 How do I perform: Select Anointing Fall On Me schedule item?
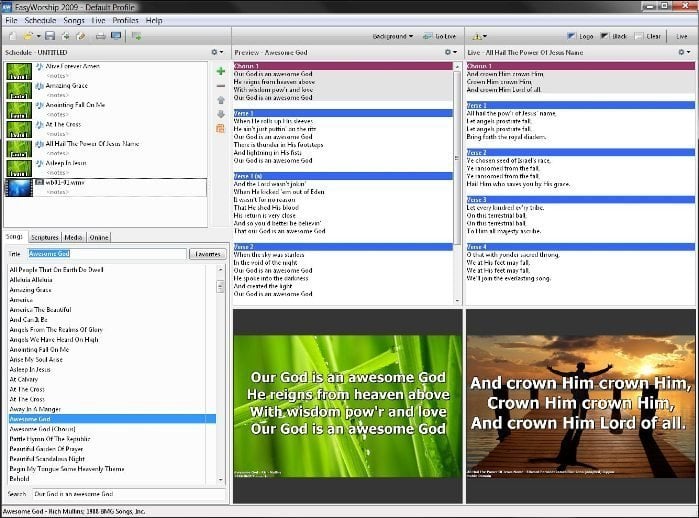(x=106, y=109)
